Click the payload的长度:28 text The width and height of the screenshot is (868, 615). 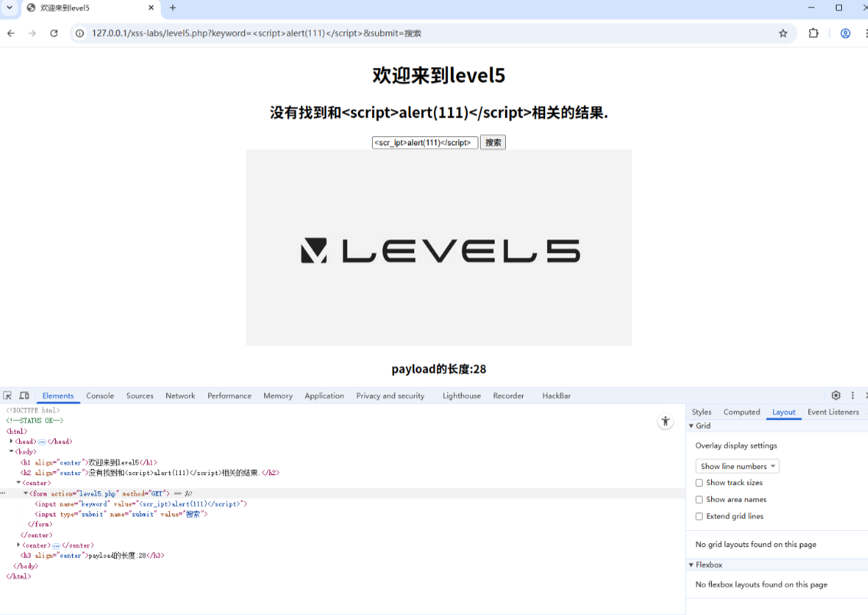[x=439, y=369]
